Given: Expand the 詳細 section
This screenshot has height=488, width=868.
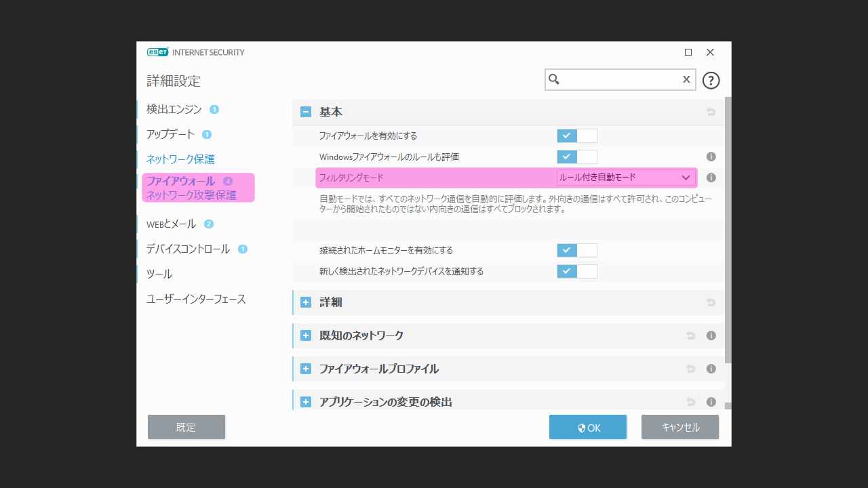Looking at the screenshot, I should [305, 302].
